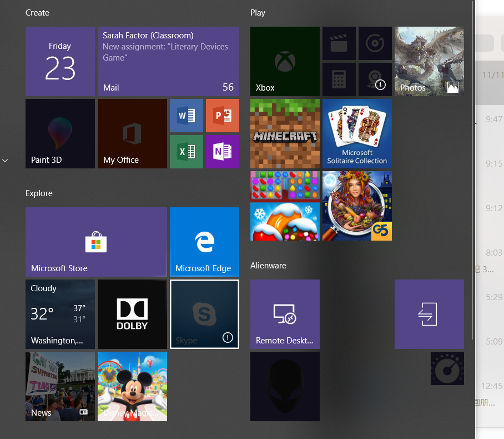
Task: Click the Explore group header
Action: pyautogui.click(x=39, y=193)
